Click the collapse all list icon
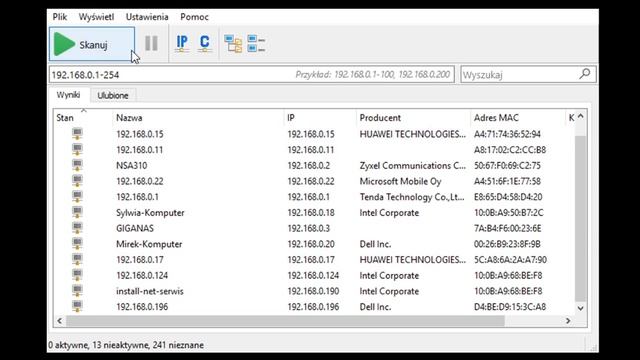The width and height of the screenshot is (640, 360). click(256, 44)
